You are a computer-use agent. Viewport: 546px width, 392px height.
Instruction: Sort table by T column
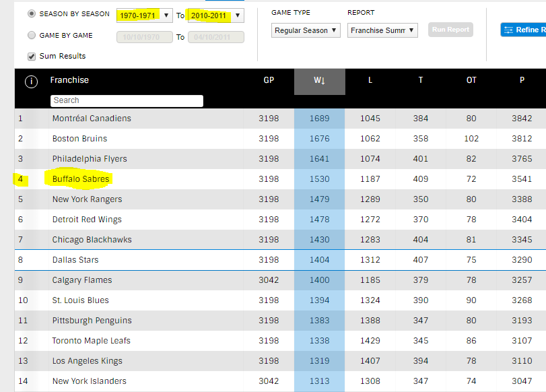(421, 80)
